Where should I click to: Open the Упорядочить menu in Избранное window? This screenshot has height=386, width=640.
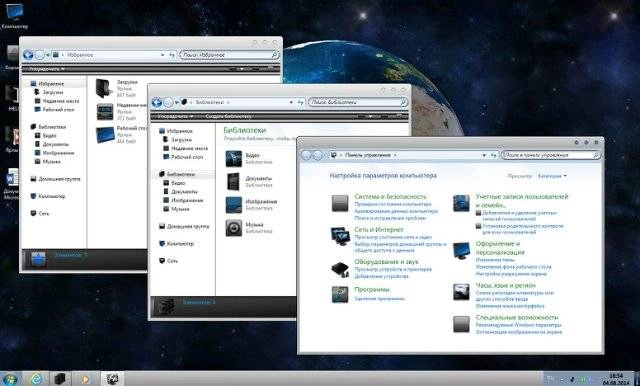pyautogui.click(x=47, y=69)
